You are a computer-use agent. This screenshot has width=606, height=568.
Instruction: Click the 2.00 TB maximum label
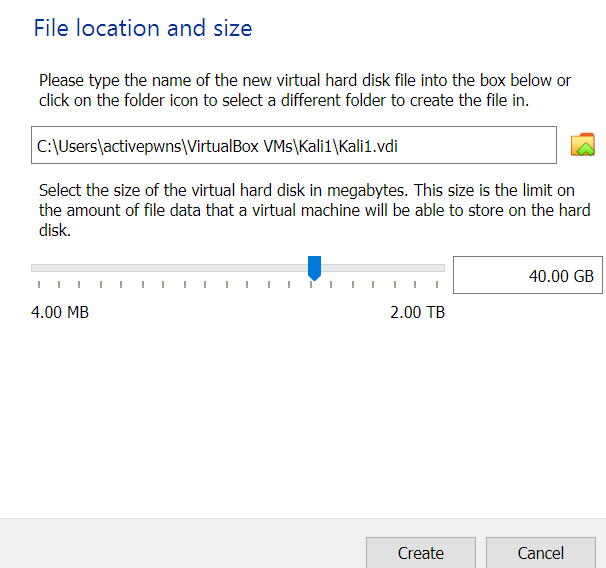coord(417,312)
